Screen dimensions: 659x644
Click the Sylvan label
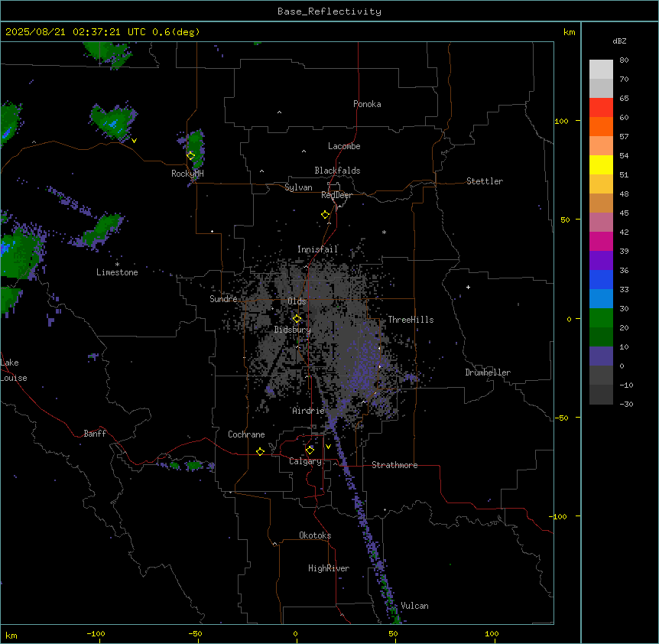298,187
